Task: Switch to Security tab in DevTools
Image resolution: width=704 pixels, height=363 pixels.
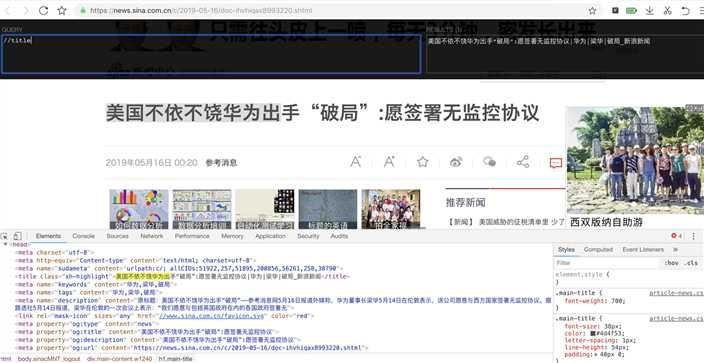Action: coord(308,236)
